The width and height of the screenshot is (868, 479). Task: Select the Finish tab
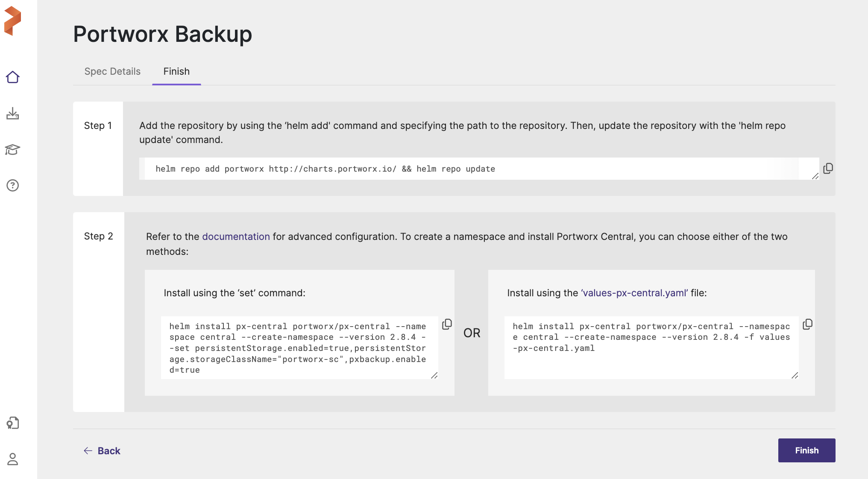(x=176, y=71)
